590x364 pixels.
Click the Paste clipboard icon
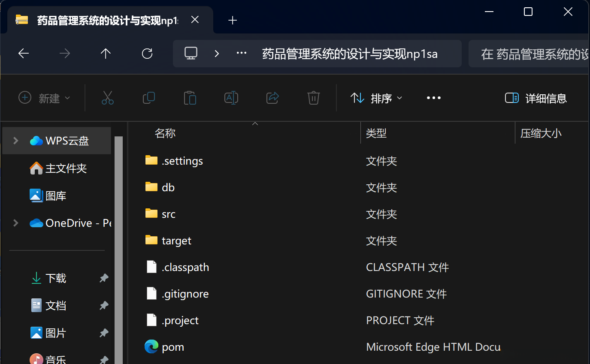pyautogui.click(x=190, y=98)
